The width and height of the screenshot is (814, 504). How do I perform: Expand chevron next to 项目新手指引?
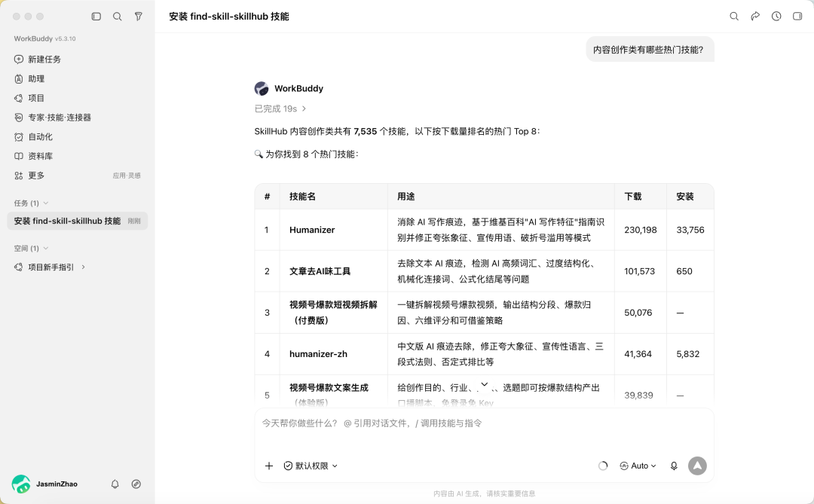point(83,267)
